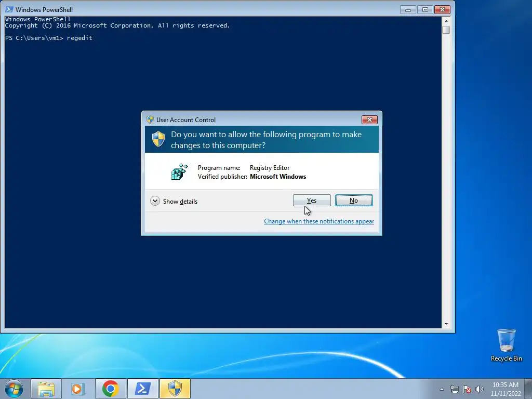The height and width of the screenshot is (399, 532).
Task: Close the Windows PowerShell window
Action: point(442,9)
